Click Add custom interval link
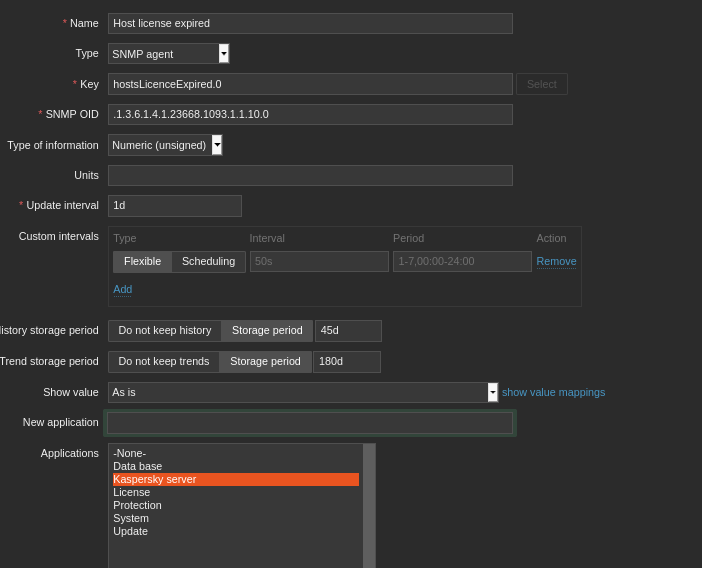The height and width of the screenshot is (568, 702). tap(122, 290)
